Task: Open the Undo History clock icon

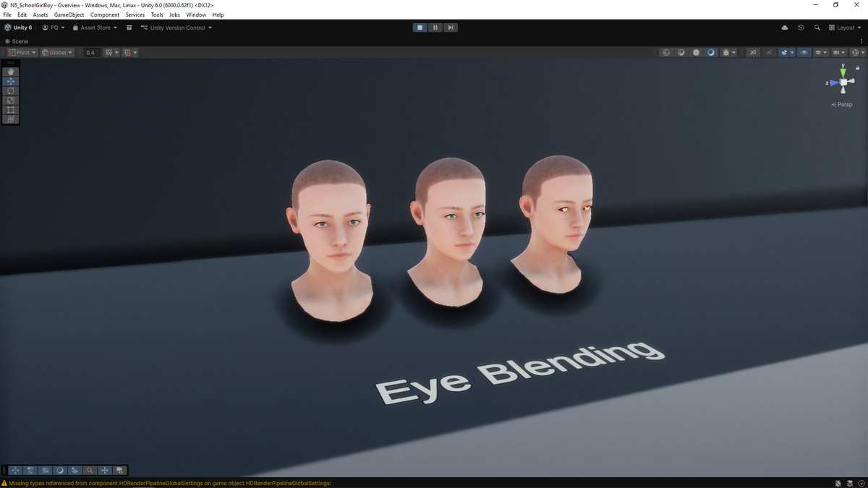Action: pyautogui.click(x=801, y=27)
